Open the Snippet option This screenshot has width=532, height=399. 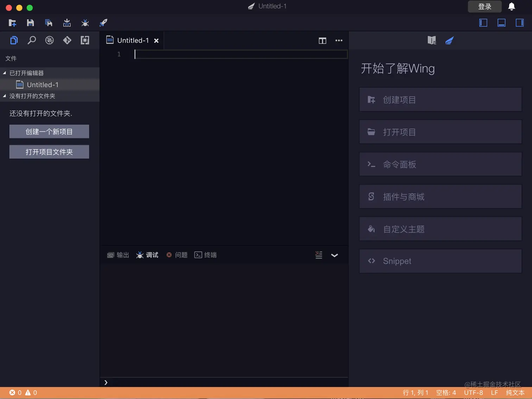[x=441, y=261]
